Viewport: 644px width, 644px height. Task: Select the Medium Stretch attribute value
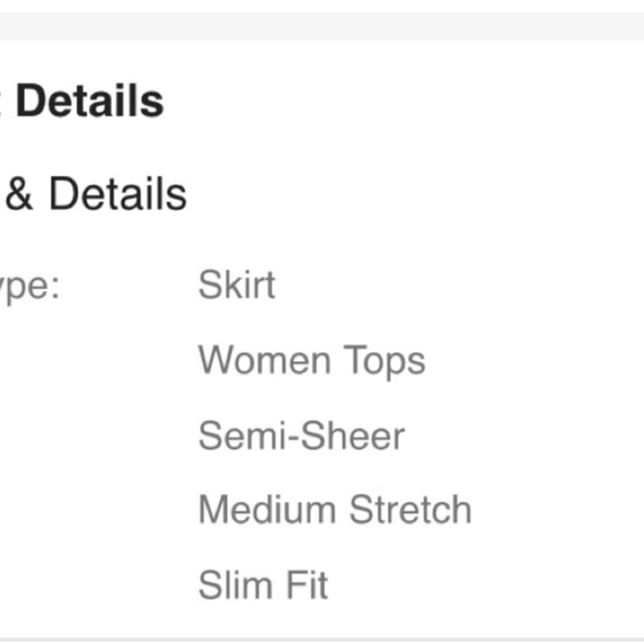(335, 509)
